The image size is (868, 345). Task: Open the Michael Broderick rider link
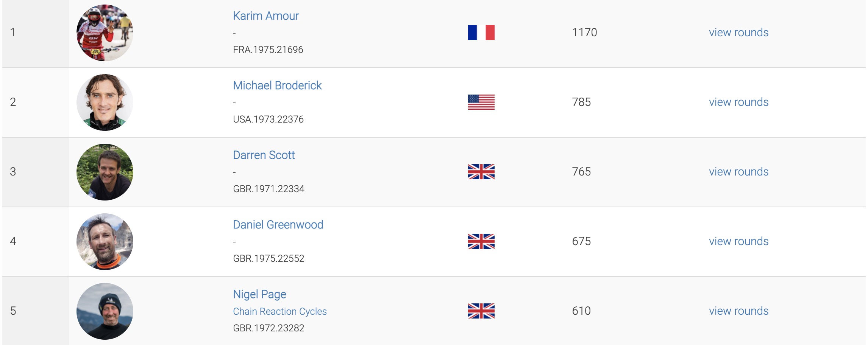pos(277,85)
